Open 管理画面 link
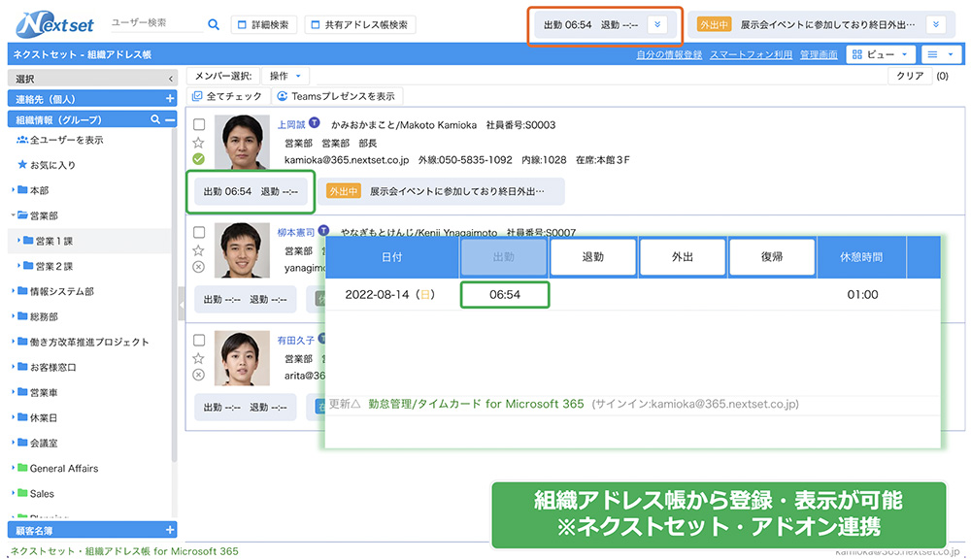This screenshot has height=560, width=971. pos(818,54)
